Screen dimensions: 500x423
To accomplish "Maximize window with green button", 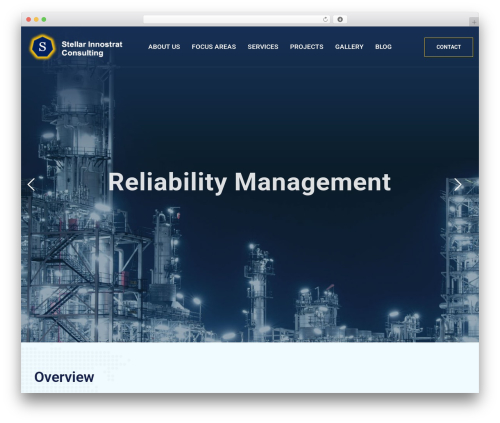I will (x=44, y=19).
